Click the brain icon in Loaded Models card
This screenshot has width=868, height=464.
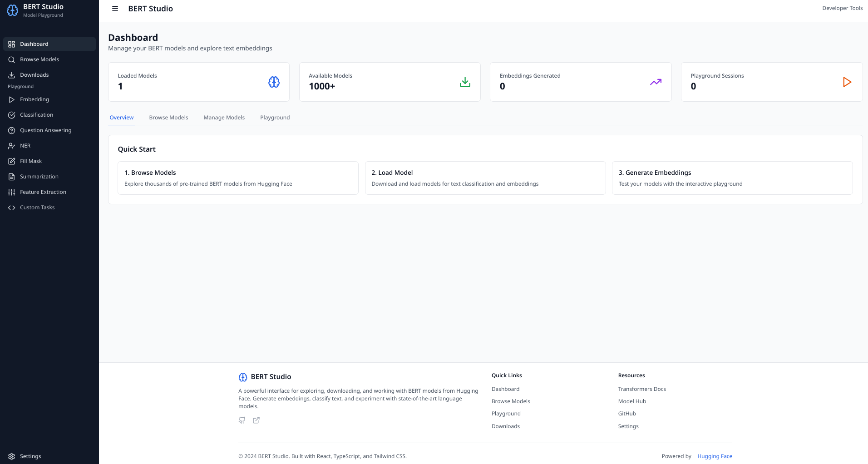[274, 82]
